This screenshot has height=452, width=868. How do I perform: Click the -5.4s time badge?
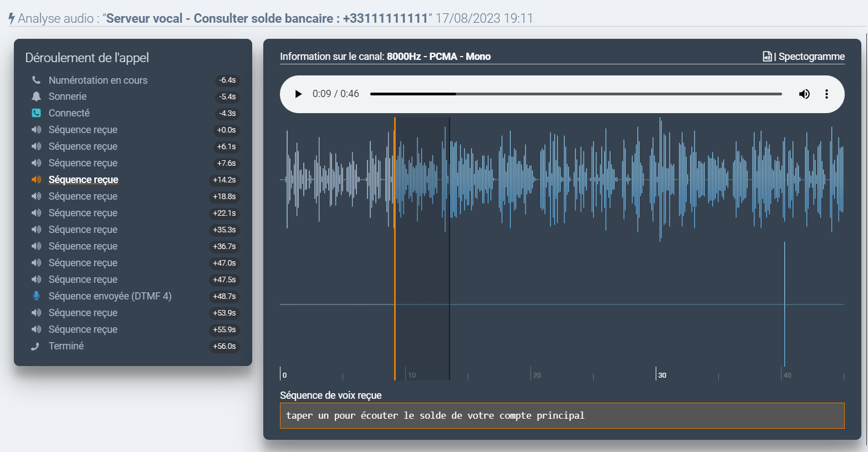(227, 97)
